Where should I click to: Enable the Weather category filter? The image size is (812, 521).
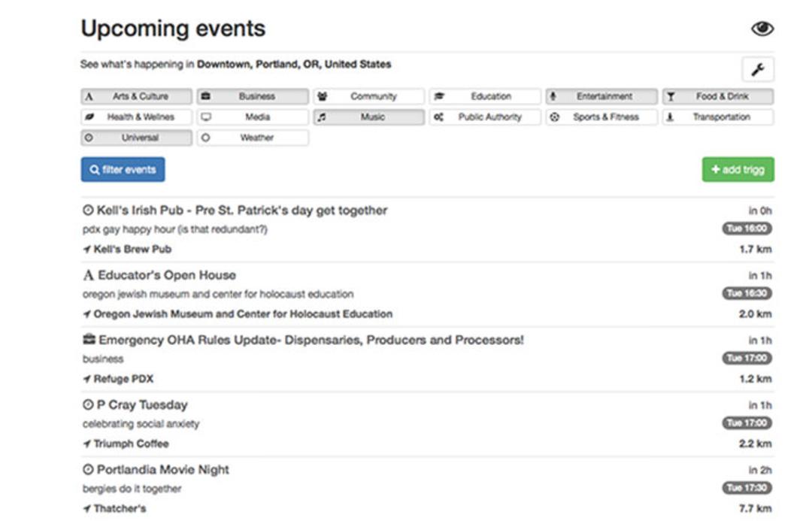[x=253, y=138]
